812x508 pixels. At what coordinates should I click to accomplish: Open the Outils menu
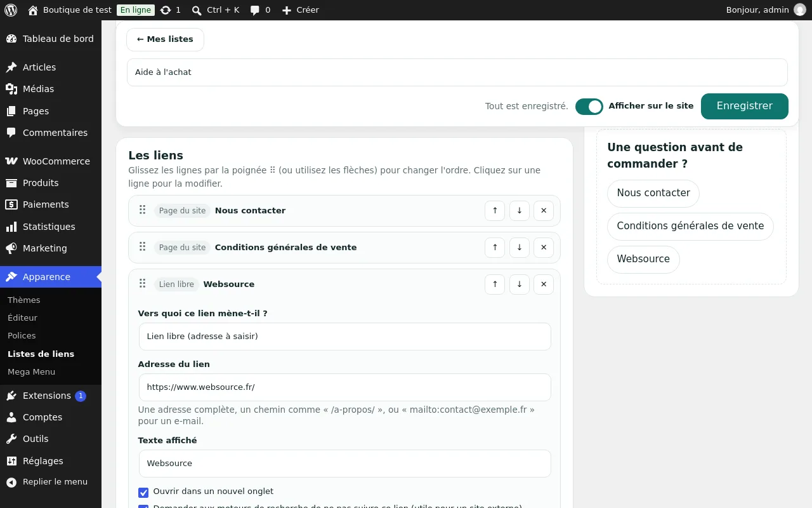click(51, 439)
